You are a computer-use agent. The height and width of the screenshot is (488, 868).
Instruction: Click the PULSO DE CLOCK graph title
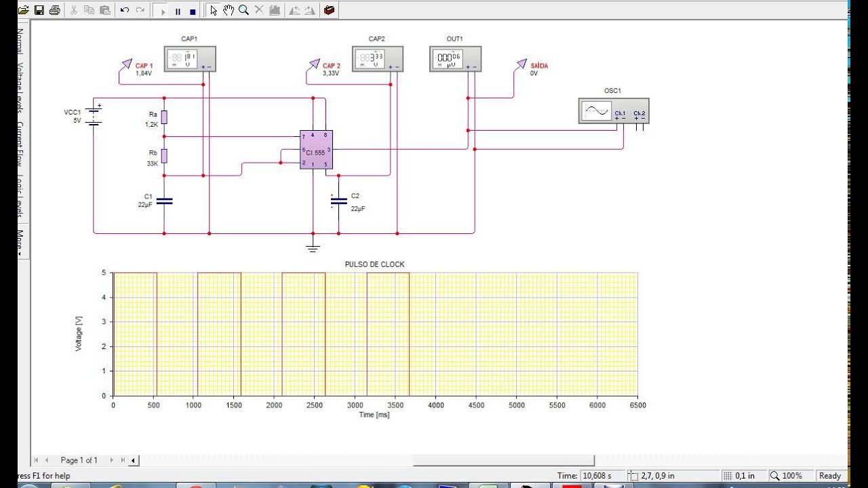(x=375, y=264)
